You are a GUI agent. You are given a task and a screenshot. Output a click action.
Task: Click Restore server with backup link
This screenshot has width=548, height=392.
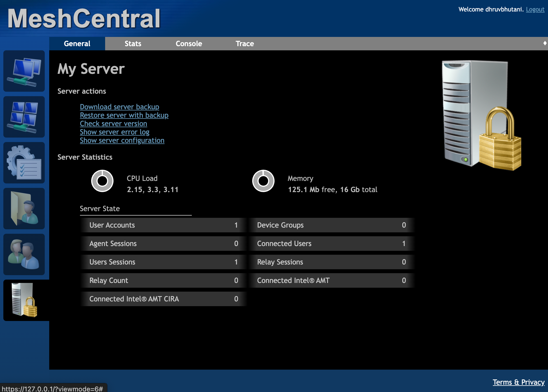point(124,115)
